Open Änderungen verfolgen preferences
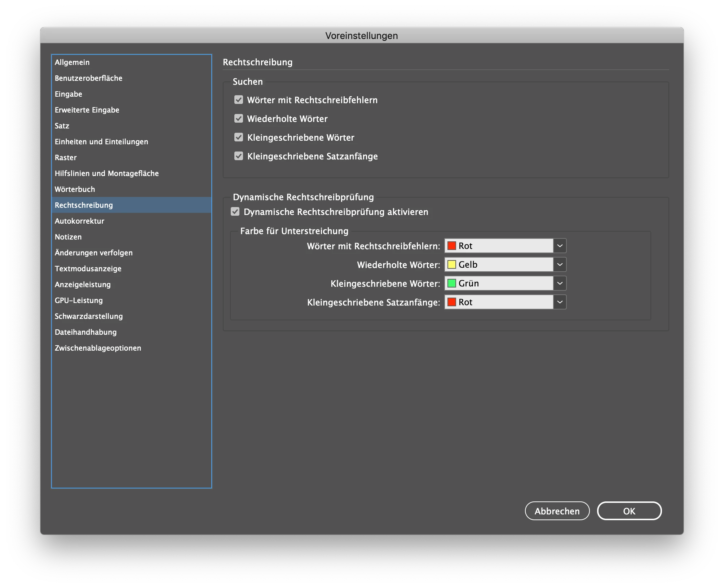Screen dimensions: 724x588 click(x=93, y=253)
